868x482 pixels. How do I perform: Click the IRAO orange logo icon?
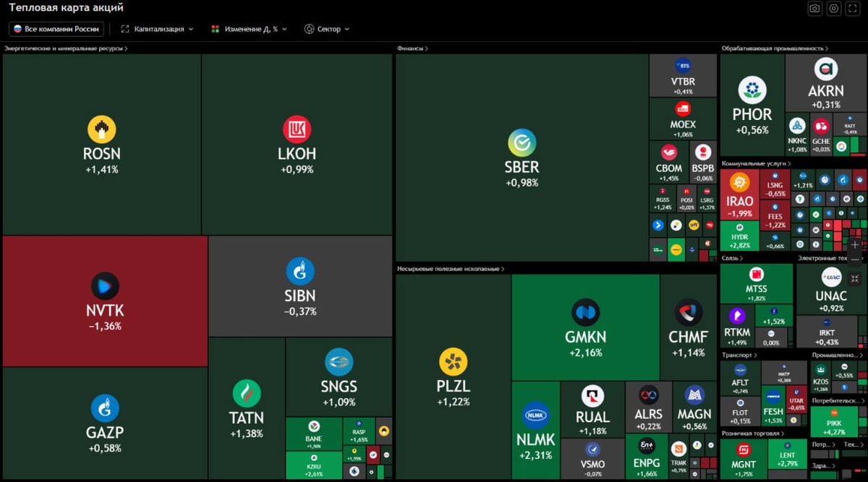pyautogui.click(x=739, y=182)
